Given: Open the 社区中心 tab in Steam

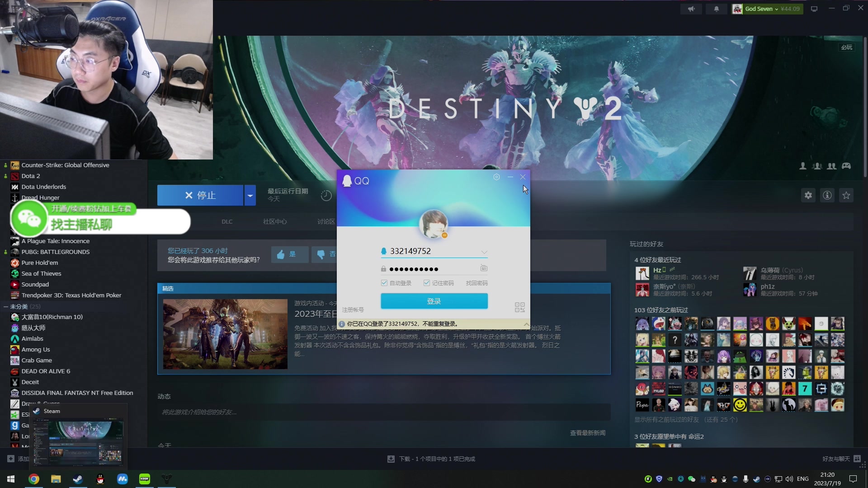Looking at the screenshot, I should pos(275,221).
